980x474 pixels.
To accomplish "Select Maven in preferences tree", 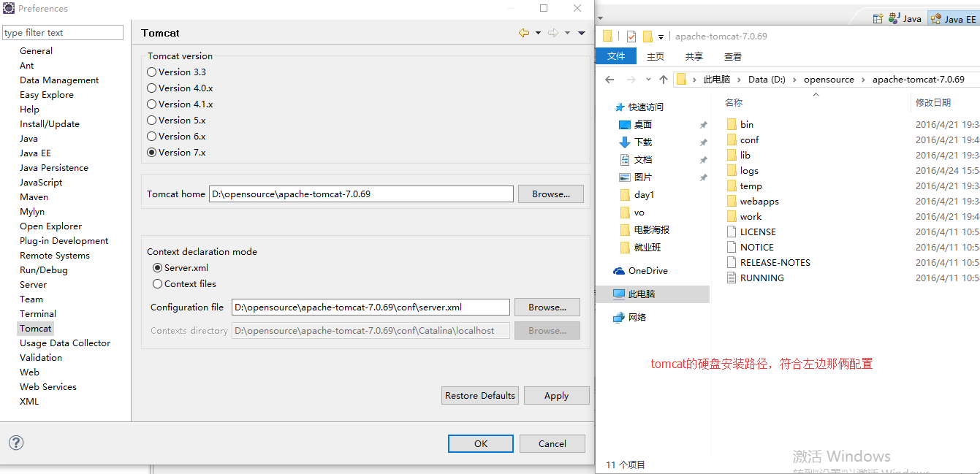I will 34,197.
